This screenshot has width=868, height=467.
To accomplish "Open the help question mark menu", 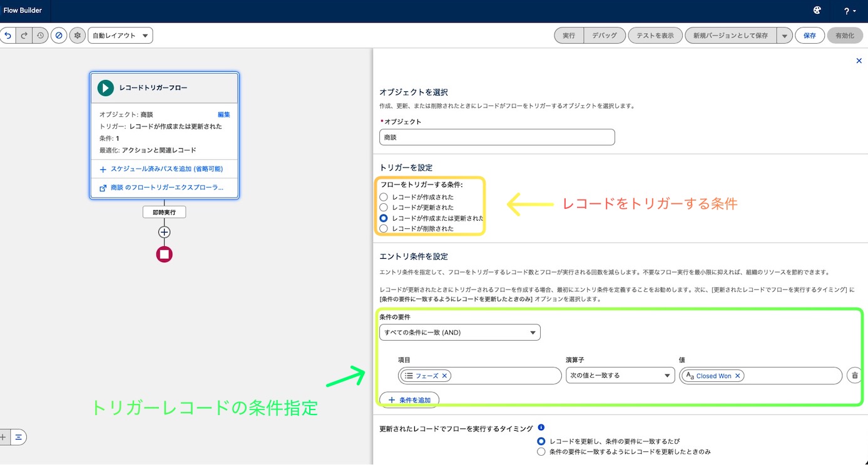I will [849, 11].
